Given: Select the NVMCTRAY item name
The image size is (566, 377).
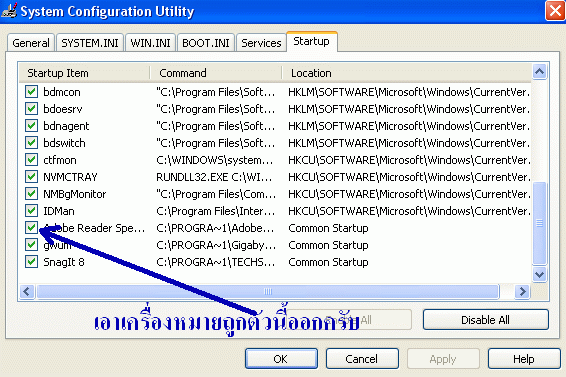Looking at the screenshot, I should tap(70, 177).
